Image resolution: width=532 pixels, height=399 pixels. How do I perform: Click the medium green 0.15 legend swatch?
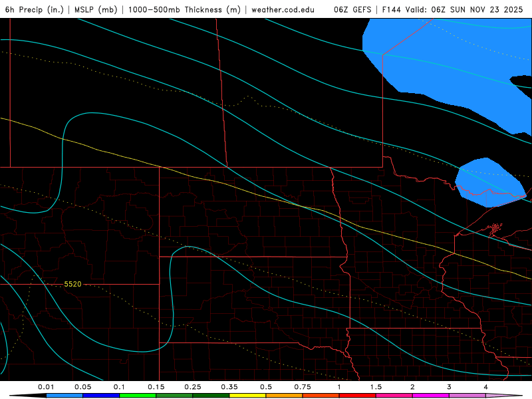click(x=174, y=396)
